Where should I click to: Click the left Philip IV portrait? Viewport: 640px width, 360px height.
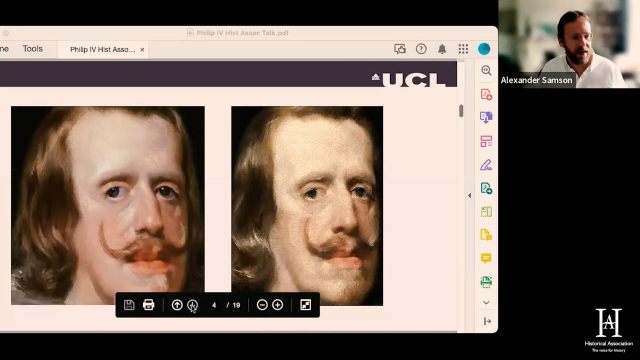108,205
